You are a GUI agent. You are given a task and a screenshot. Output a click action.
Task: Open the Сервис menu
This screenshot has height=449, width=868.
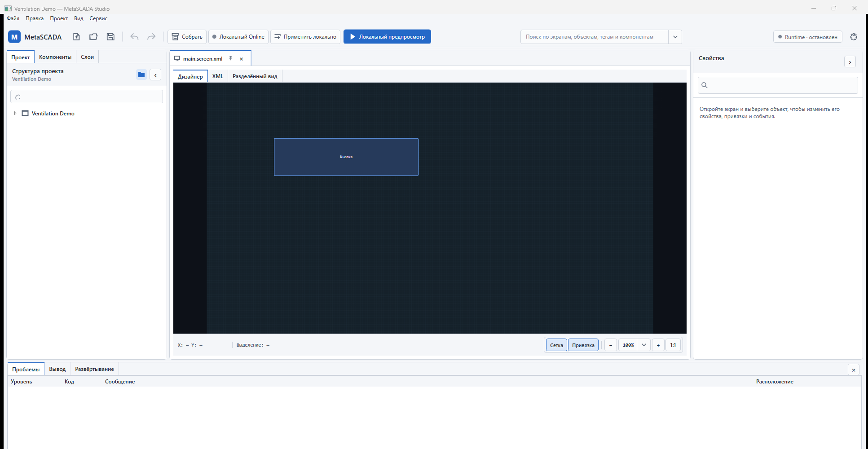coord(98,18)
